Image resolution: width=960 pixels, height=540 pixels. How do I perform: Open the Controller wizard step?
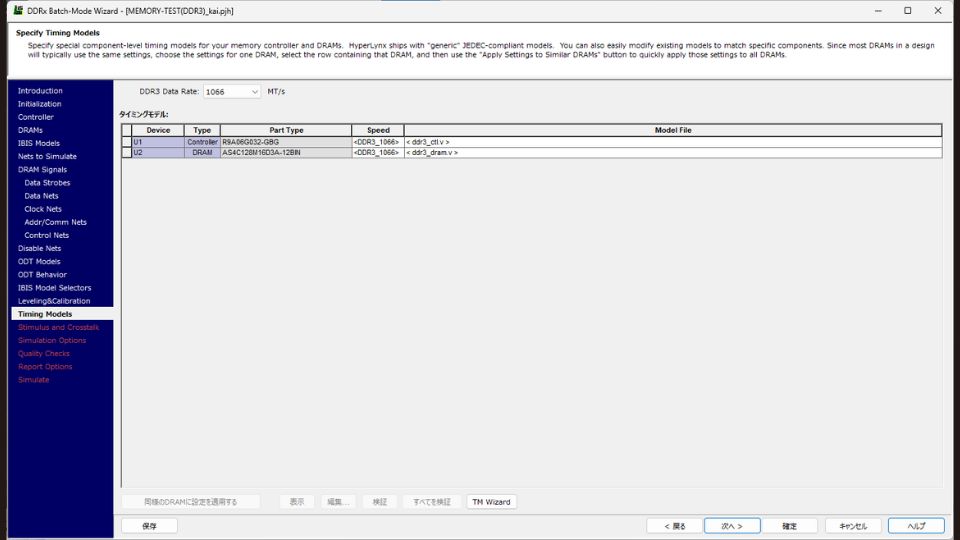(x=36, y=117)
